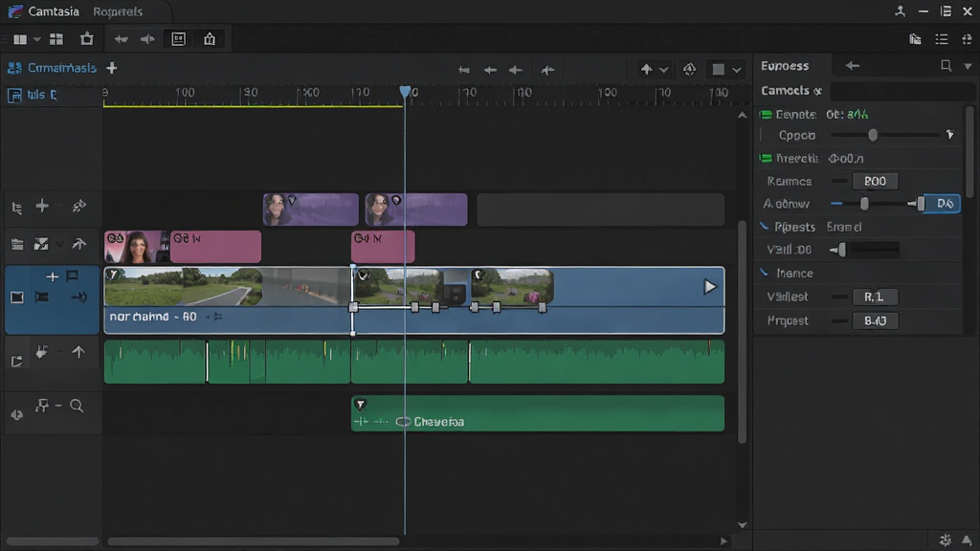Click the grid layout icon in toolbar
The height and width of the screenshot is (551, 980).
[56, 38]
